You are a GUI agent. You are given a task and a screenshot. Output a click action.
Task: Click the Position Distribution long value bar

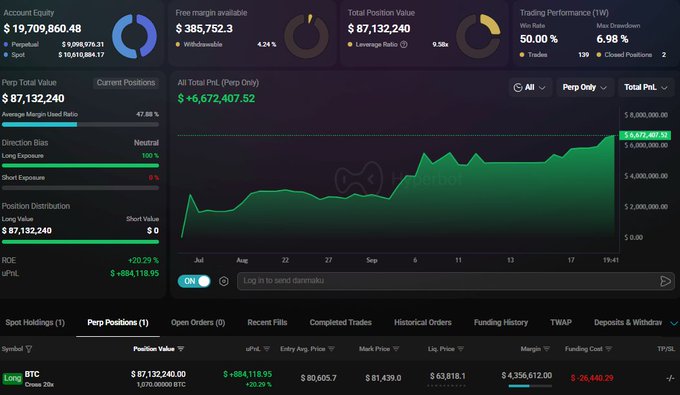pyautogui.click(x=80, y=242)
